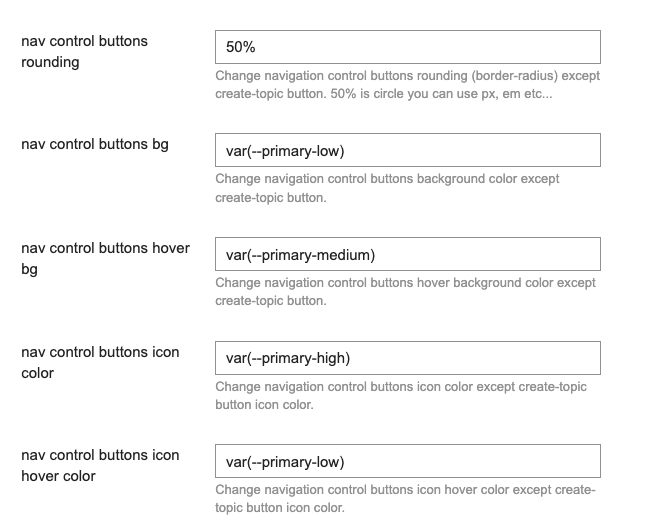Click the icon hover color description text
This screenshot has width=662, height=530.
(405, 498)
